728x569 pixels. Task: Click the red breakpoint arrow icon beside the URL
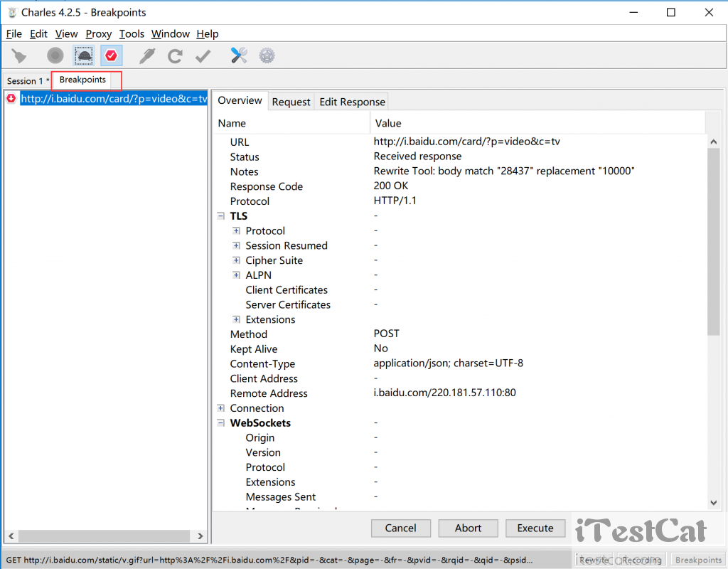point(11,98)
